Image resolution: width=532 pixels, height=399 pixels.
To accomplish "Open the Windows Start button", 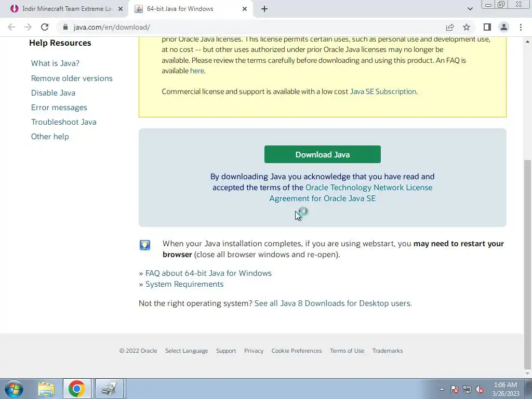I will [x=14, y=389].
